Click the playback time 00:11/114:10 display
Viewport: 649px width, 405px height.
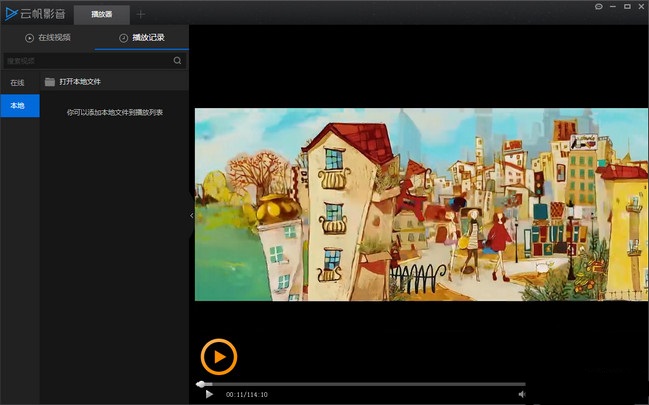247,395
